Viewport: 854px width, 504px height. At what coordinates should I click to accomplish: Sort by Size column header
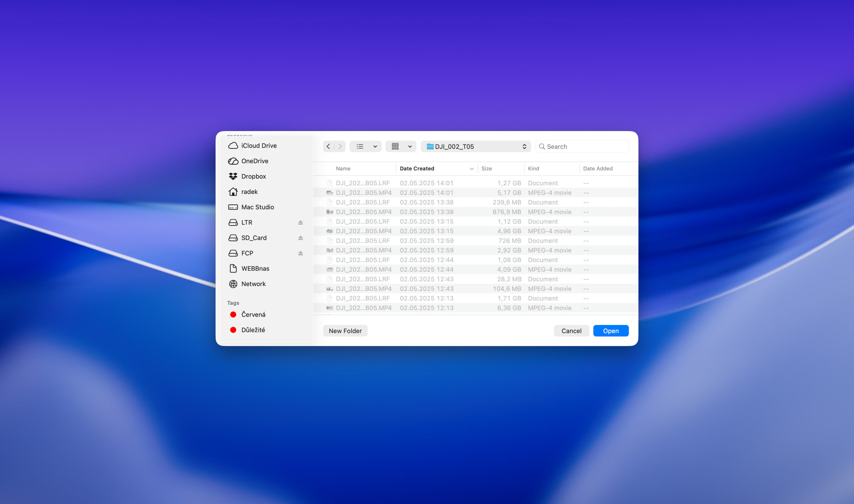tap(486, 168)
